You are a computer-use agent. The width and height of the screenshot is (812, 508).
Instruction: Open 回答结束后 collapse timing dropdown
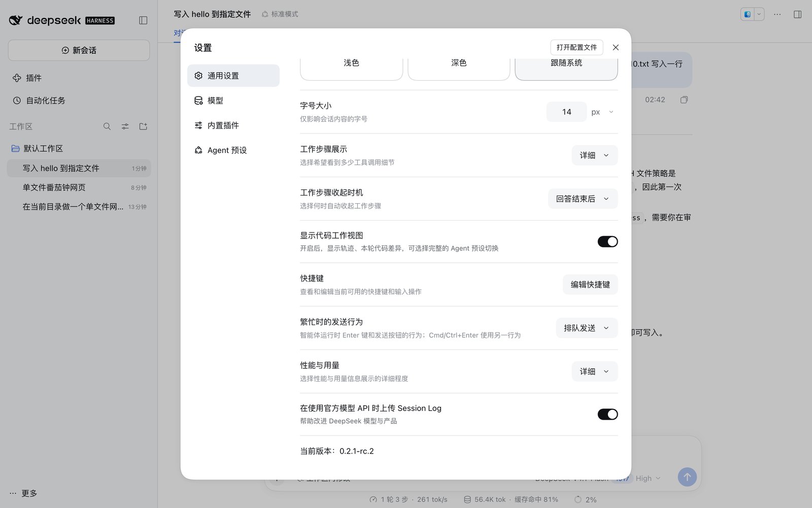[583, 199]
